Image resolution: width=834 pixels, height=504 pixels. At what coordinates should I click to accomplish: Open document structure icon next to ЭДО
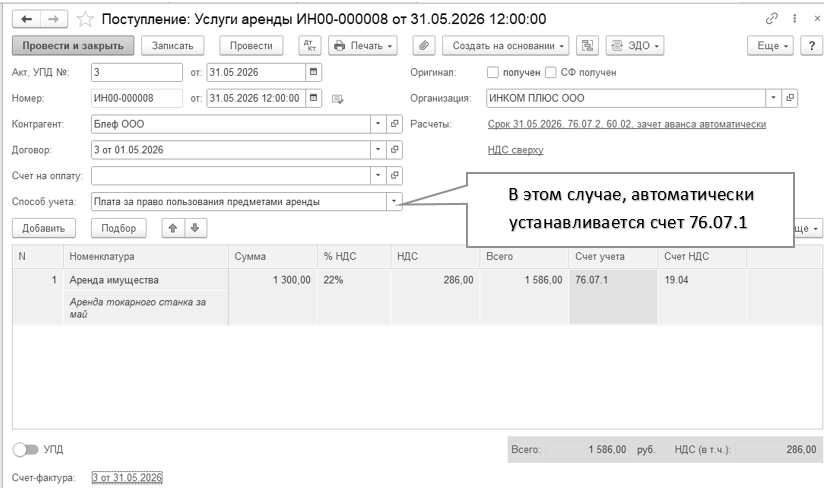coord(587,46)
